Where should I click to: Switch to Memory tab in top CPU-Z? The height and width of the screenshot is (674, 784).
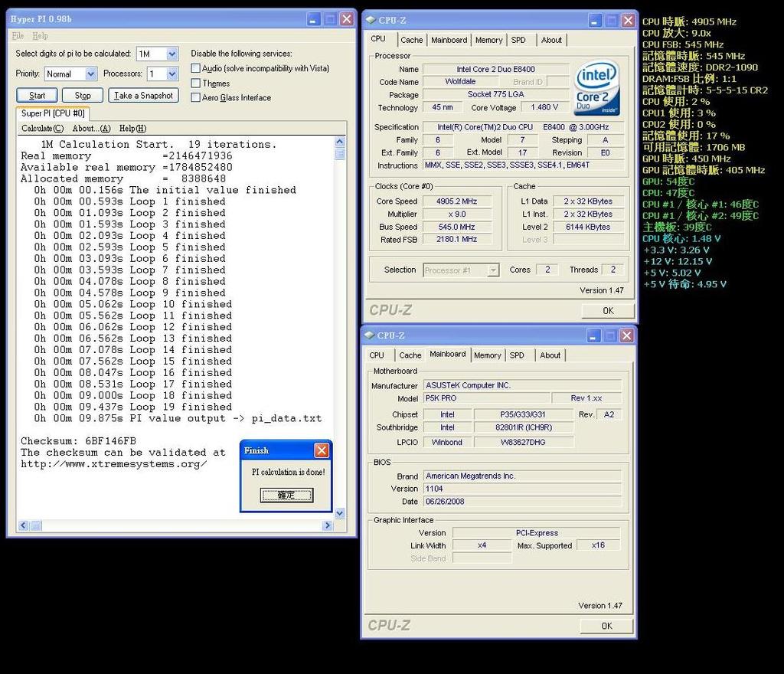(x=488, y=40)
